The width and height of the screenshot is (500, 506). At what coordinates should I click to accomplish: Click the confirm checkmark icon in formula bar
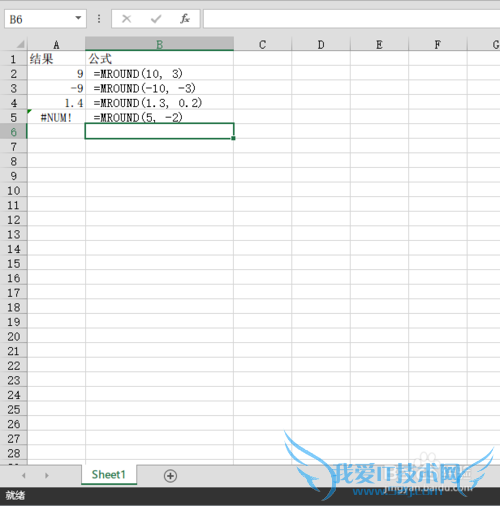click(x=156, y=19)
